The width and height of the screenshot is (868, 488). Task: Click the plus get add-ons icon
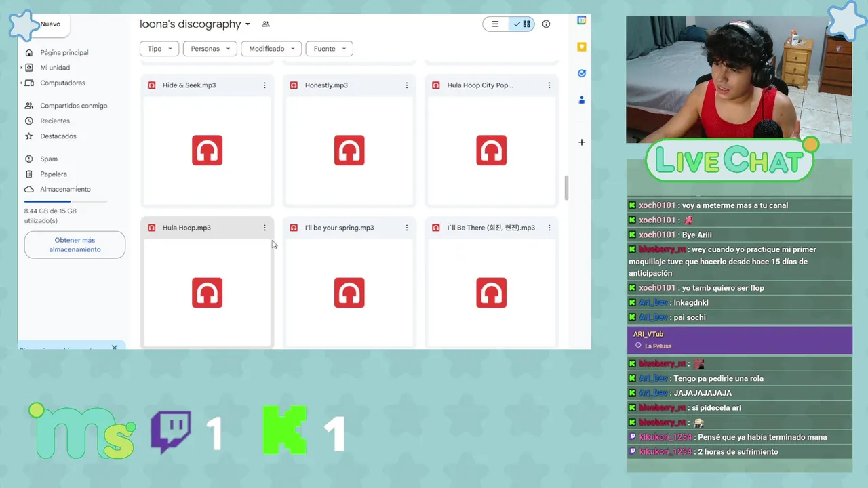(x=581, y=142)
